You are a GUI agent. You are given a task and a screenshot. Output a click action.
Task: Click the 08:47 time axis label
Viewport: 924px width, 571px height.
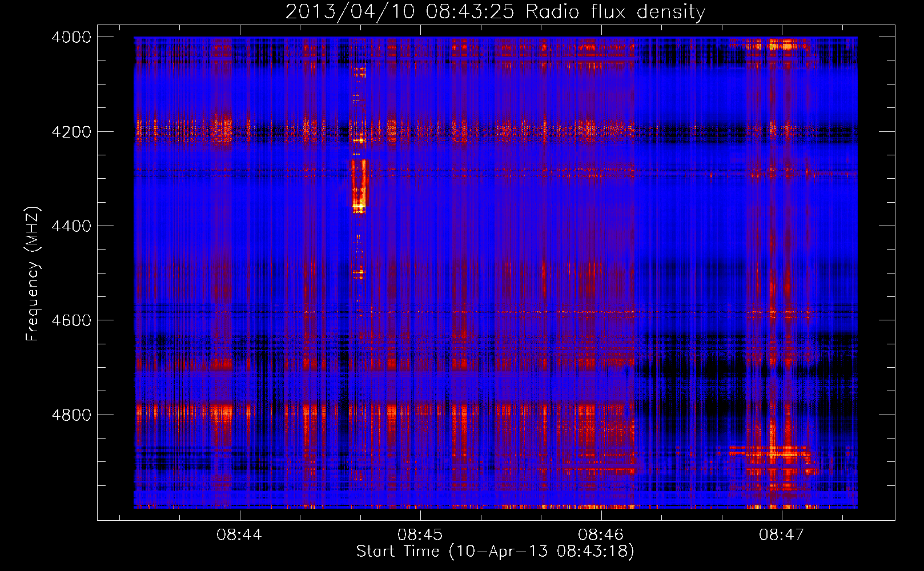point(781,534)
